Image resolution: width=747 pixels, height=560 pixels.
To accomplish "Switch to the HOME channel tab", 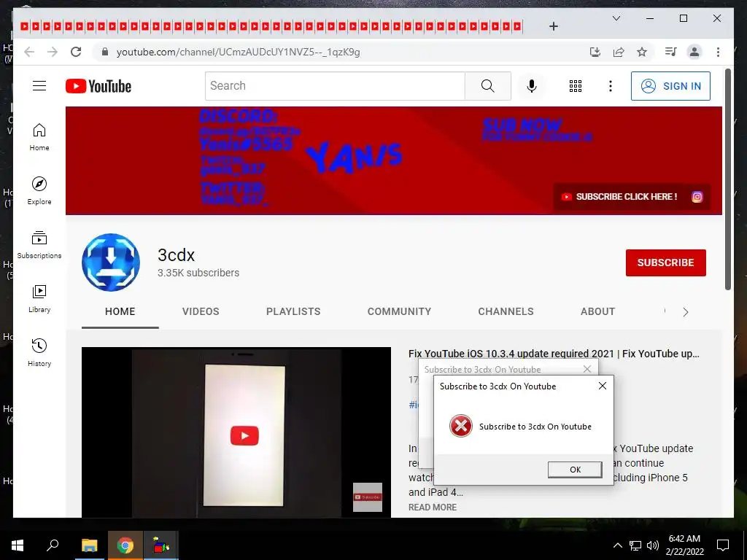I will 120,311.
